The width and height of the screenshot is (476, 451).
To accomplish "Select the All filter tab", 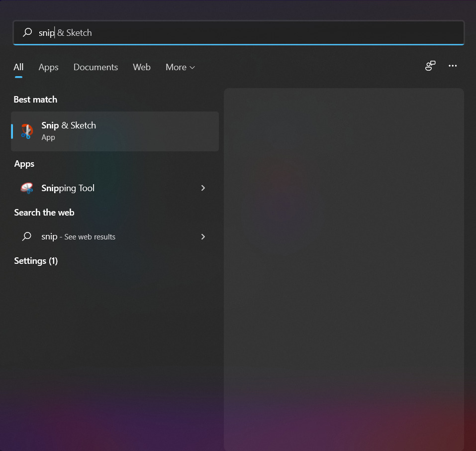I will click(x=18, y=67).
